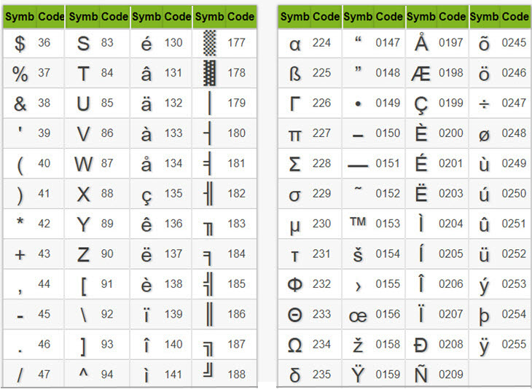Select the code 0255 cell
This screenshot has width=532, height=392.
pos(514,345)
